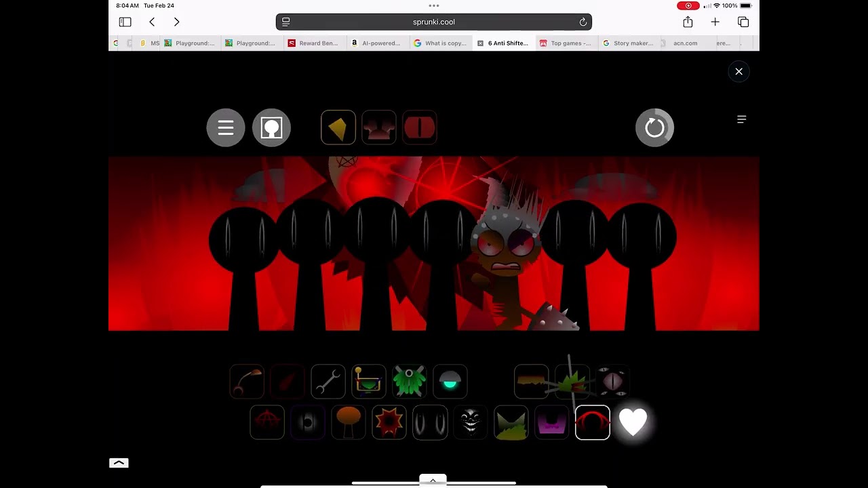Switch to the acn.com tab

[685, 43]
